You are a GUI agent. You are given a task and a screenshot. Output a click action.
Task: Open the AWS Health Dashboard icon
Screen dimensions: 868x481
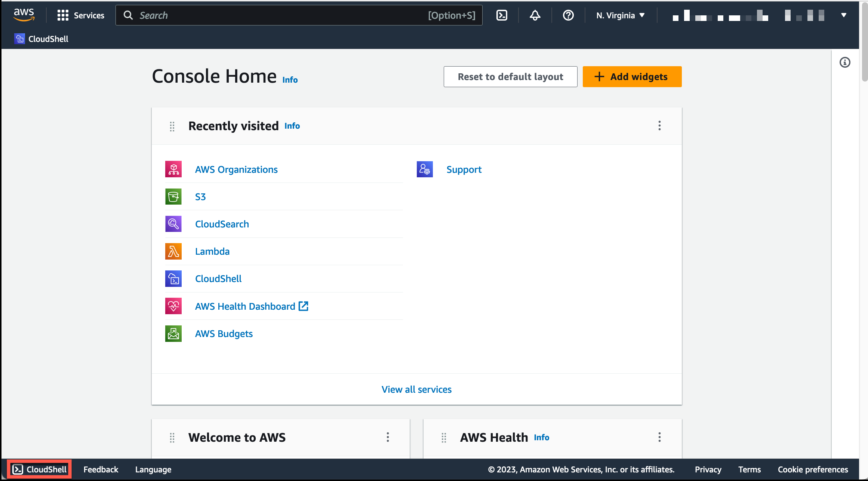(x=173, y=306)
